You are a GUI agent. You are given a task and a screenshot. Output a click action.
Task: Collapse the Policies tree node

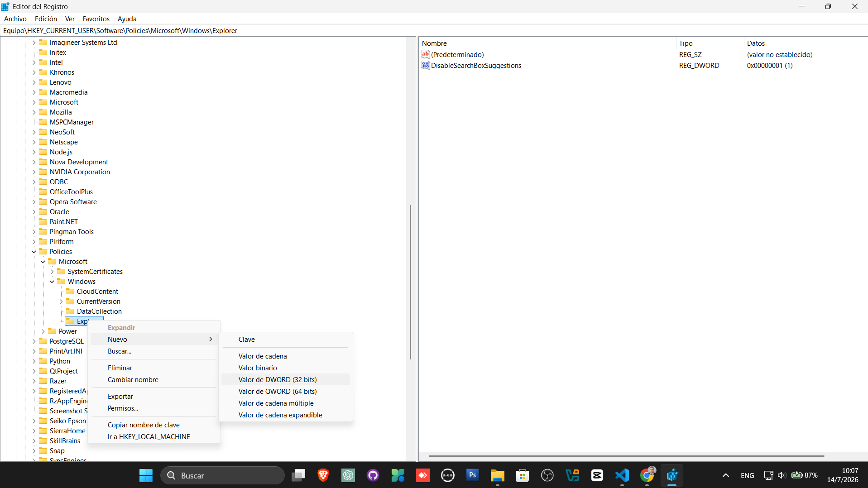click(34, 252)
